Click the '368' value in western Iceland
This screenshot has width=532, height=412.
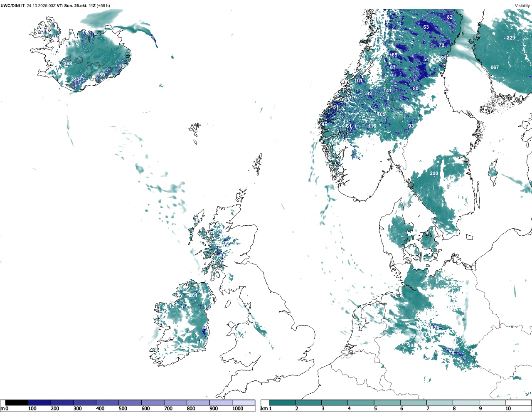pyautogui.click(x=68, y=64)
